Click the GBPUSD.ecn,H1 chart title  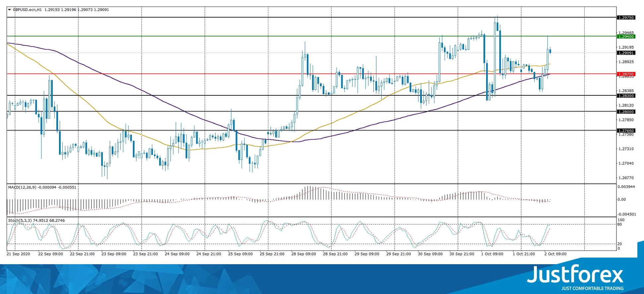click(27, 10)
